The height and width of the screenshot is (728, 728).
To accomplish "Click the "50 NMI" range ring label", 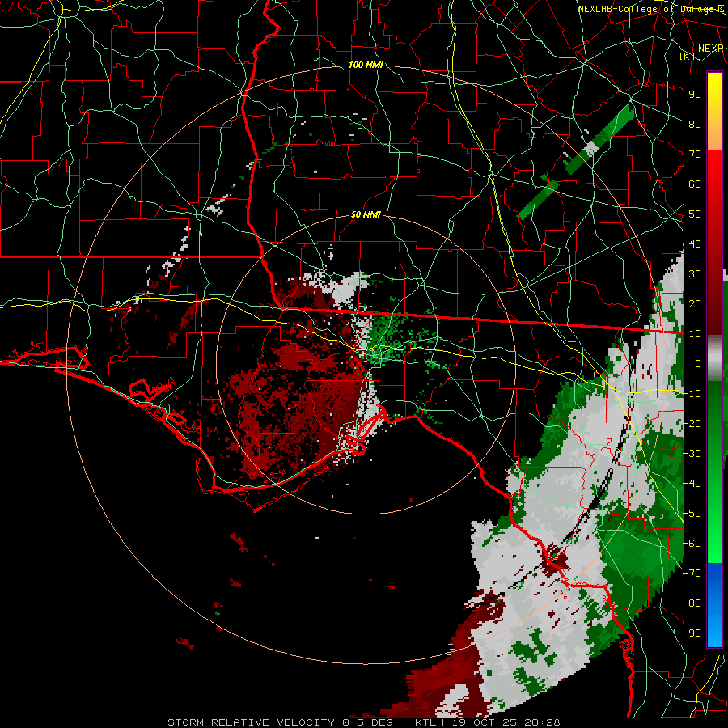I will 366,214.
